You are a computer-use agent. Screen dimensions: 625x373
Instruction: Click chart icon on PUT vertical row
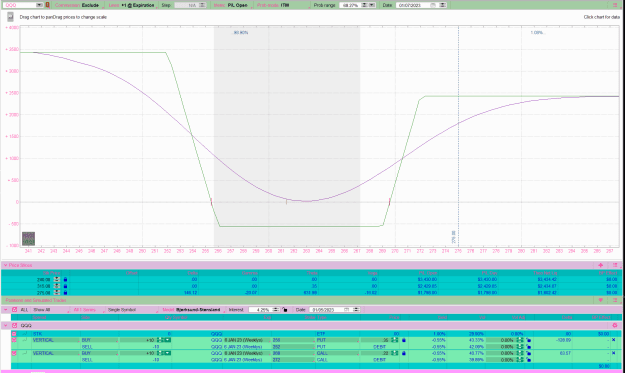click(x=25, y=340)
